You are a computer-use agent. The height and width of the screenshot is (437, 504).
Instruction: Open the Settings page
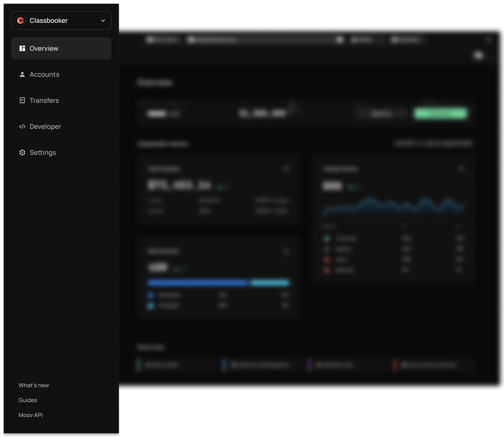(43, 152)
